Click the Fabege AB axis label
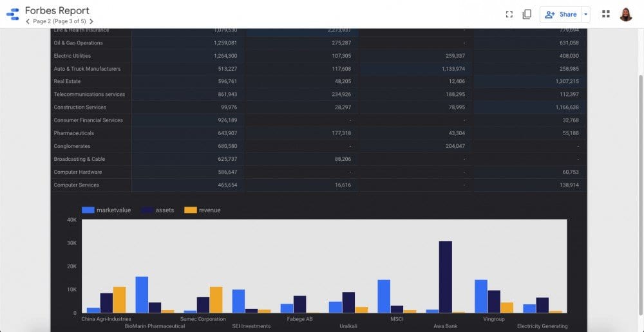This screenshot has height=332, width=644. click(300, 319)
